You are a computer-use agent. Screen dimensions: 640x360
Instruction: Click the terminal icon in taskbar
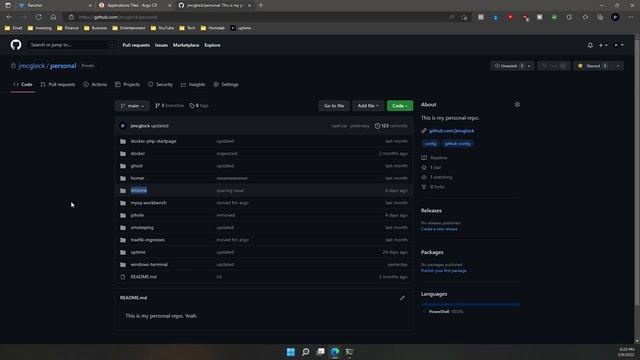click(x=349, y=352)
